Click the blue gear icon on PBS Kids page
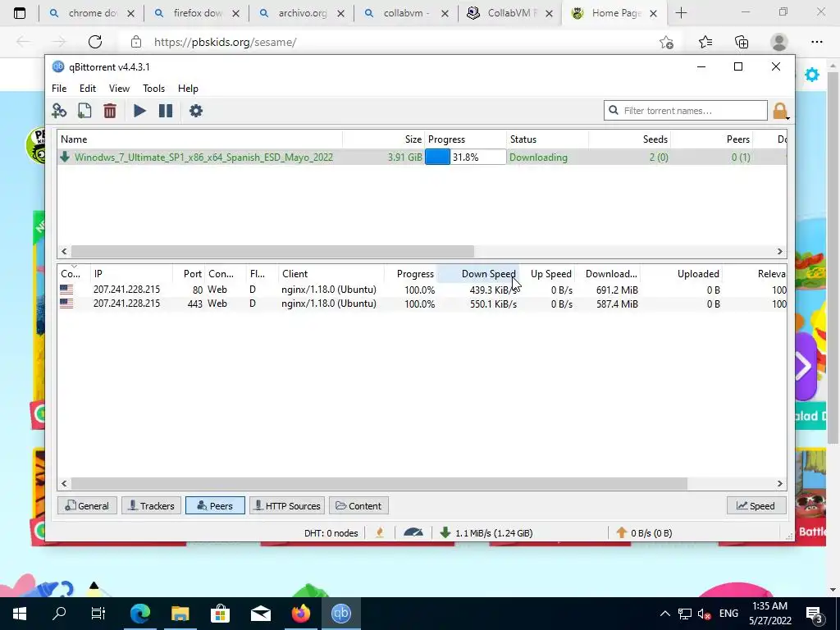840x630 pixels. click(812, 75)
